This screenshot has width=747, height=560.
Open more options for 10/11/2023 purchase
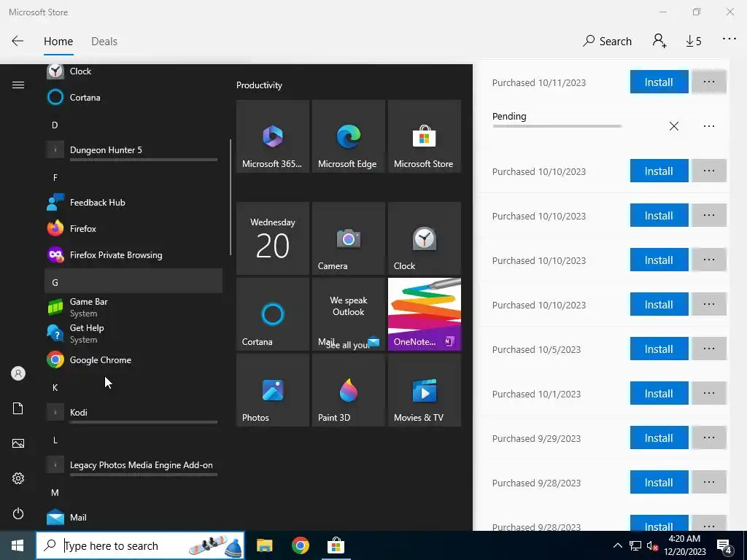(x=709, y=82)
